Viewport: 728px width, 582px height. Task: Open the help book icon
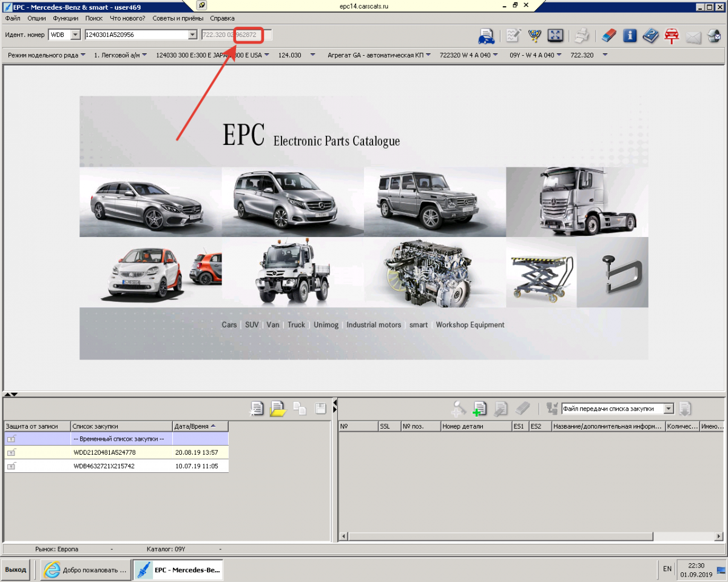pyautogui.click(x=650, y=36)
